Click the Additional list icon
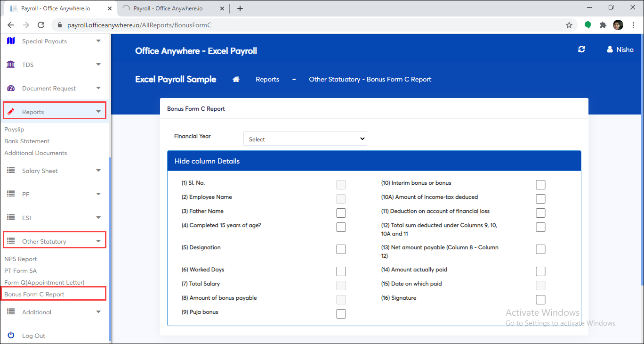The width and height of the screenshot is (644, 344). (x=11, y=312)
